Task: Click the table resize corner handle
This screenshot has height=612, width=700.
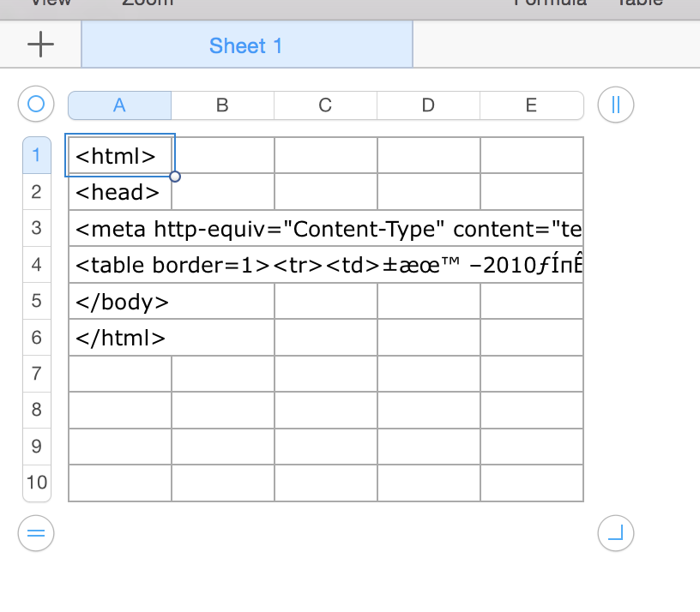Action: pyautogui.click(x=615, y=533)
